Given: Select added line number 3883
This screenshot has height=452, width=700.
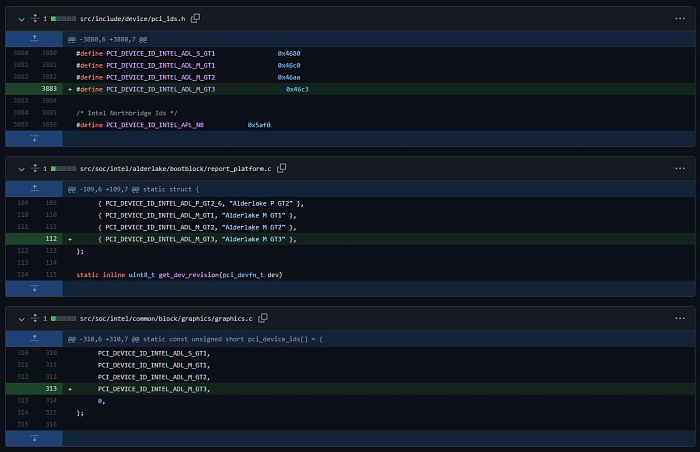Looking at the screenshot, I should 49,89.
